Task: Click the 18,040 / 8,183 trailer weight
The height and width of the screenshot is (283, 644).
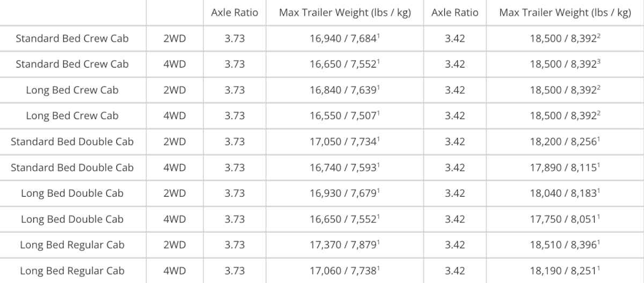Action: (x=565, y=193)
